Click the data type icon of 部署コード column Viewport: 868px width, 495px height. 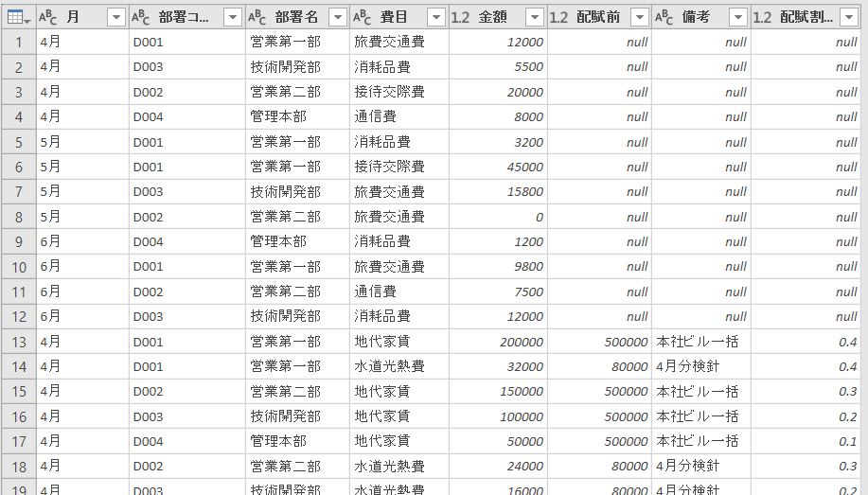point(140,17)
